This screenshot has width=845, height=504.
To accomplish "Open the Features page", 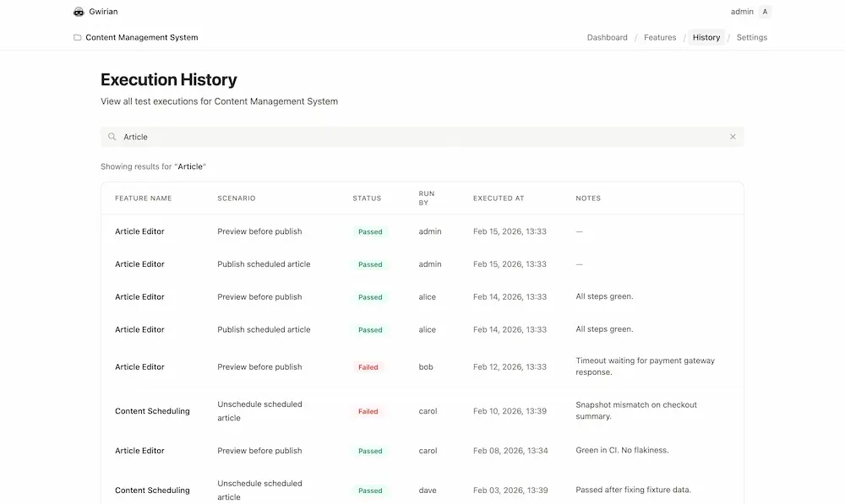I will [660, 37].
